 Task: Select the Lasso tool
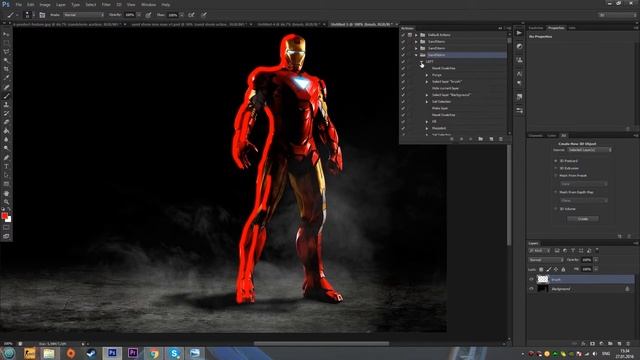6,52
